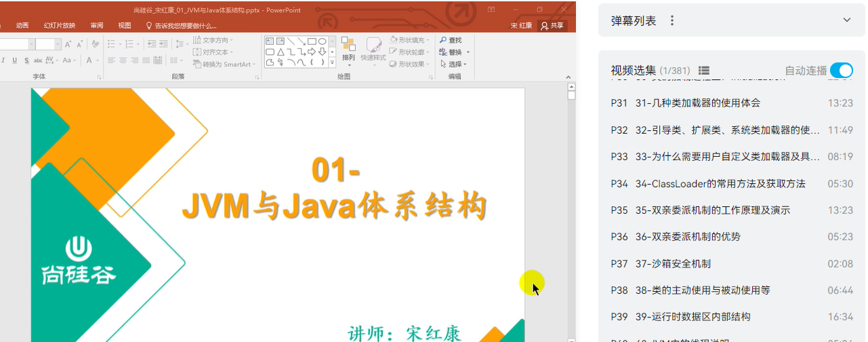Toggle strikethrough abc formatting
868x342 pixels.
click(x=38, y=60)
